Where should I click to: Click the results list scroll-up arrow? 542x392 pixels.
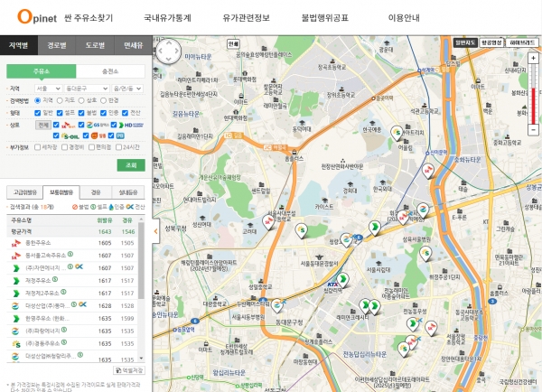[x=141, y=219]
